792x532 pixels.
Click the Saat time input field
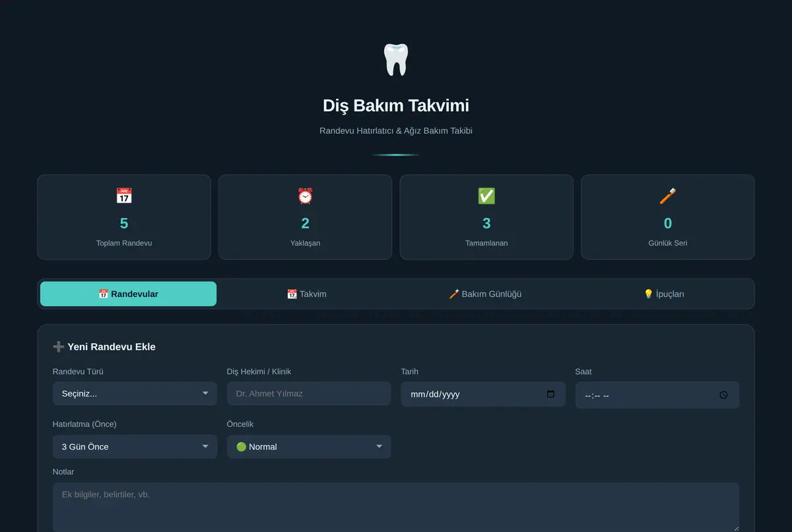click(657, 395)
